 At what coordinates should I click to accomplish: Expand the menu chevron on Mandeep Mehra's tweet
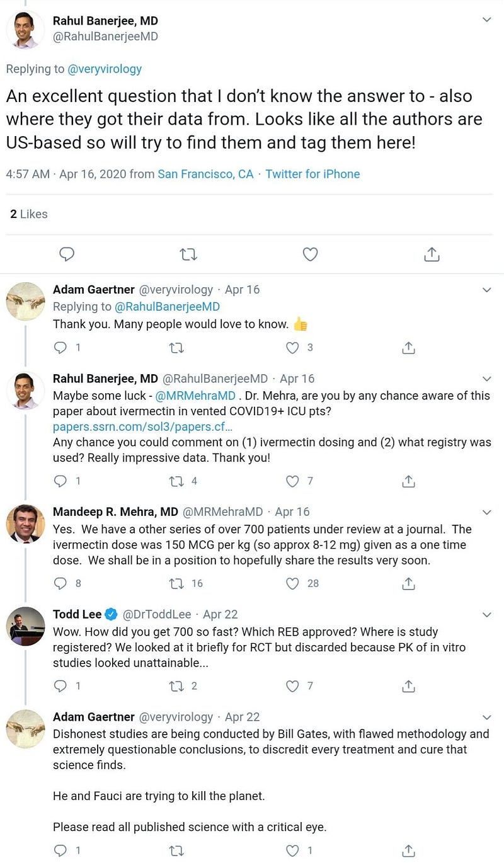(x=486, y=512)
